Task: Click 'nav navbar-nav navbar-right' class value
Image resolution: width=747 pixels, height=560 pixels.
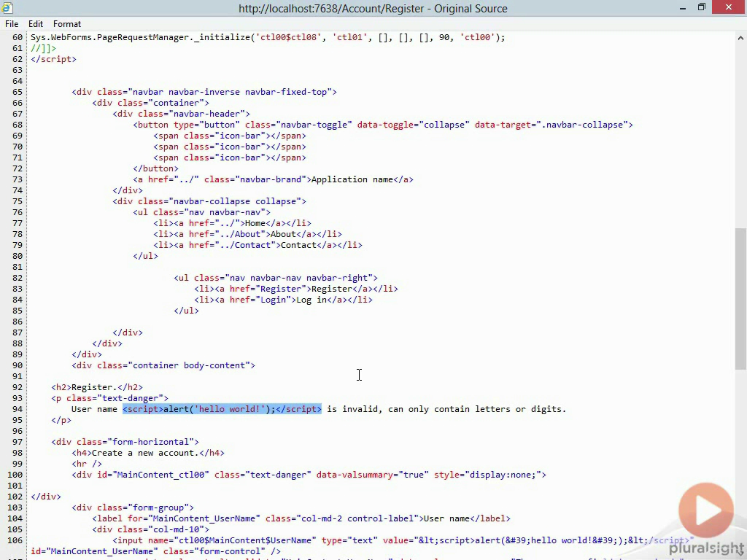Action: 298,278
